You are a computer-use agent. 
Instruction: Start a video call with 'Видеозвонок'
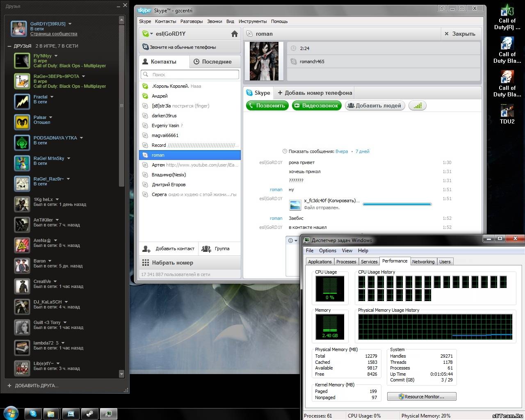tap(316, 105)
